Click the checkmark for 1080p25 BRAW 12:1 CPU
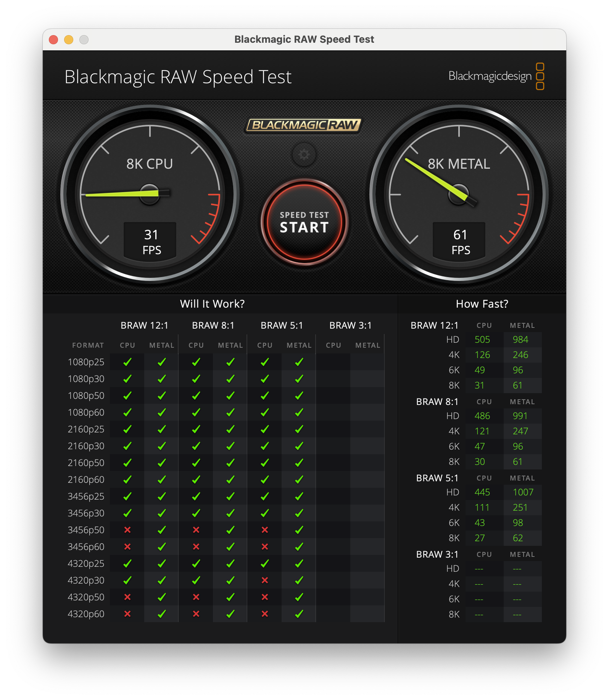 [127, 362]
